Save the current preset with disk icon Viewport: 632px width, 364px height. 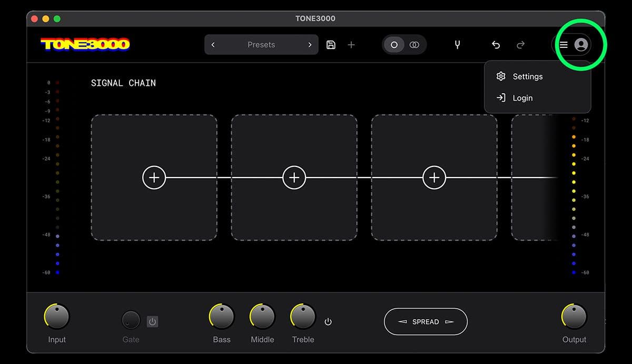(x=331, y=45)
